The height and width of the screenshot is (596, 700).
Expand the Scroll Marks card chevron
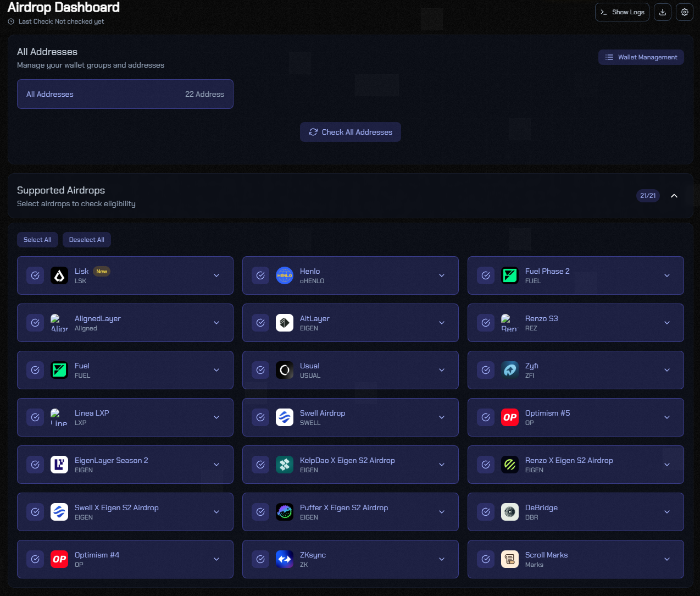pyautogui.click(x=667, y=559)
